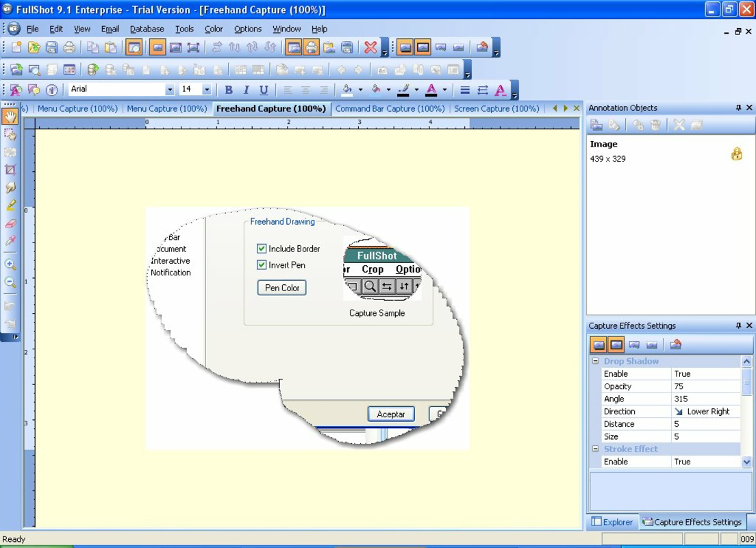Image resolution: width=756 pixels, height=548 pixels.
Task: Toggle the first highlighted view mode button
Action: point(157,47)
